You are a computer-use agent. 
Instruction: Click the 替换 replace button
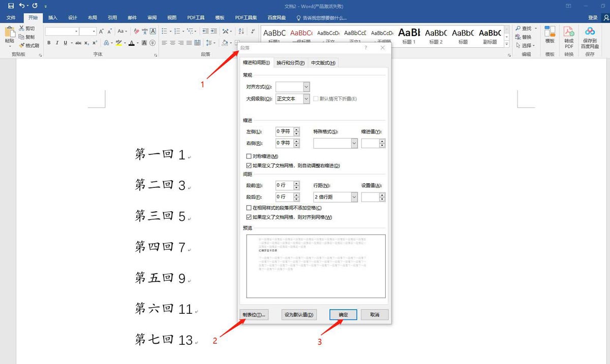click(x=524, y=37)
